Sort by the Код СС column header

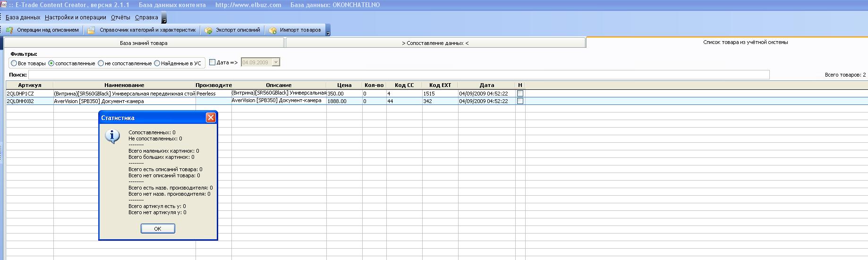click(x=404, y=85)
